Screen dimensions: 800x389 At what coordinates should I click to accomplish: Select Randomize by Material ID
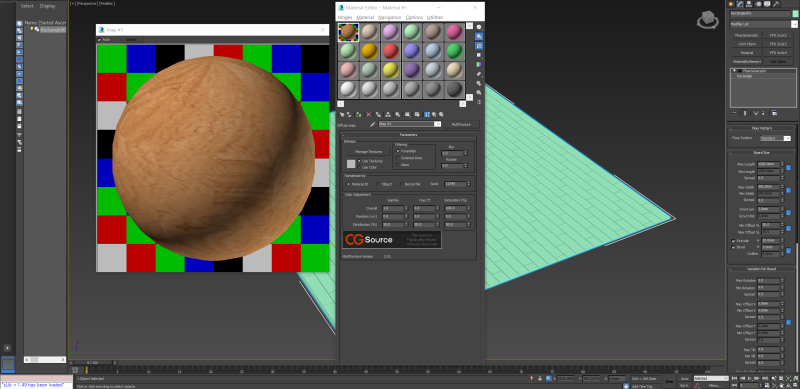(348, 184)
